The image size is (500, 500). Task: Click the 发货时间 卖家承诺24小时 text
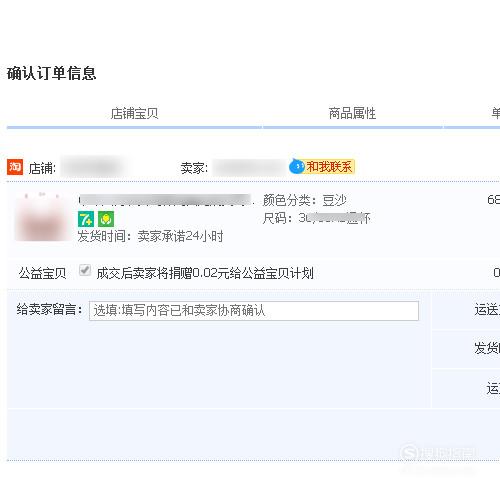click(x=150, y=236)
